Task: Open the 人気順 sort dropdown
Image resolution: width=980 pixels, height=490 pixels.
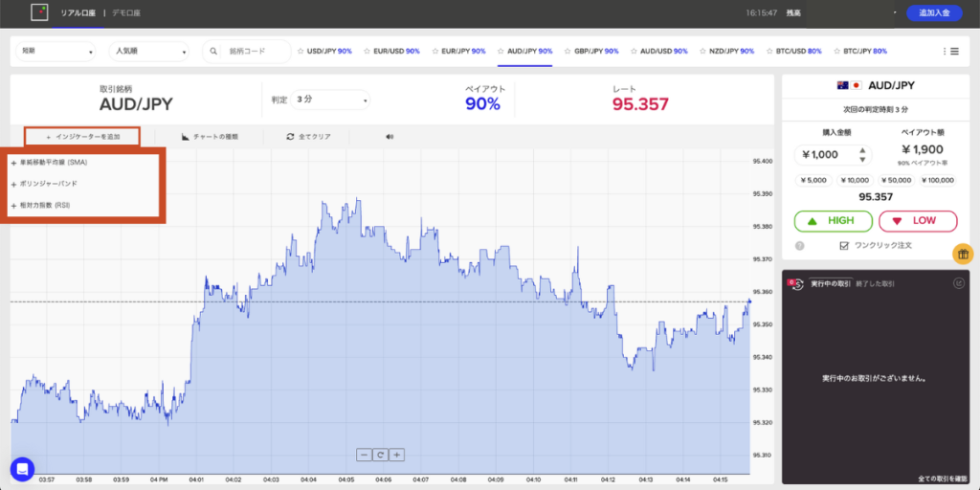Action: [148, 51]
